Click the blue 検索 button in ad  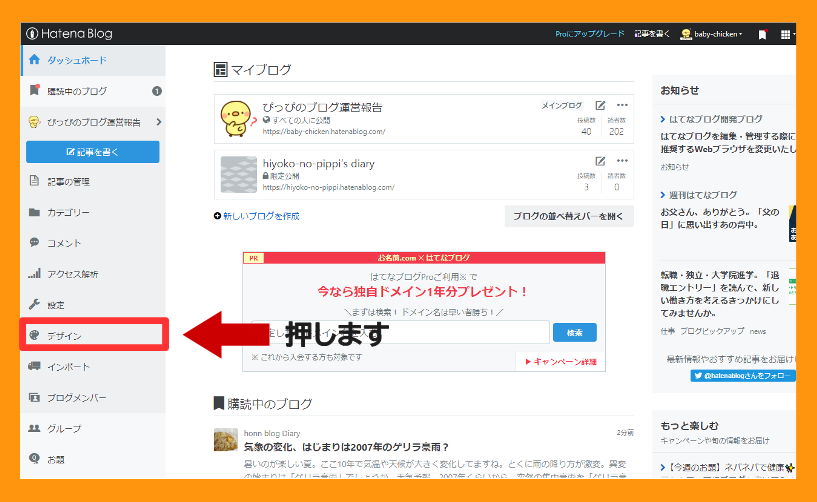coord(575,333)
